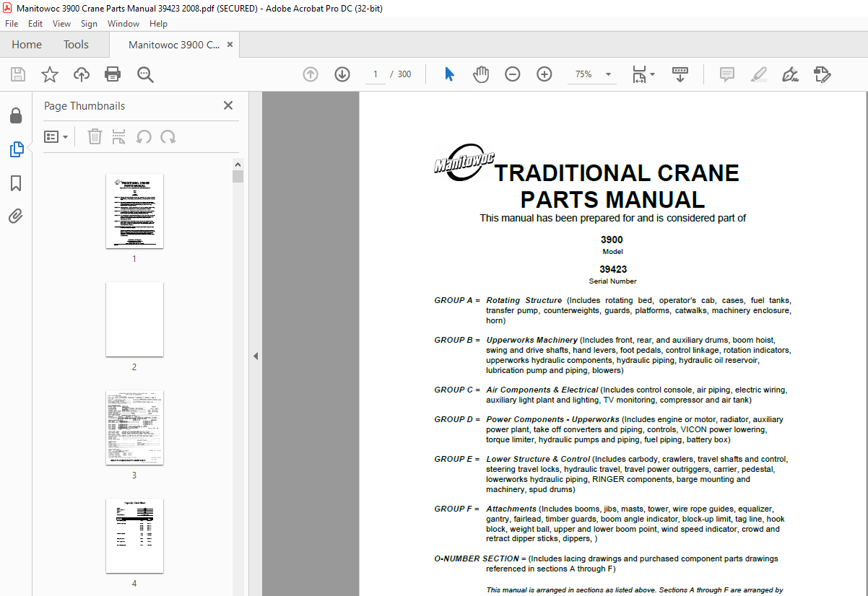Viewport: 868px width, 596px height.
Task: Delete the selected page with the trash icon
Action: (95, 136)
